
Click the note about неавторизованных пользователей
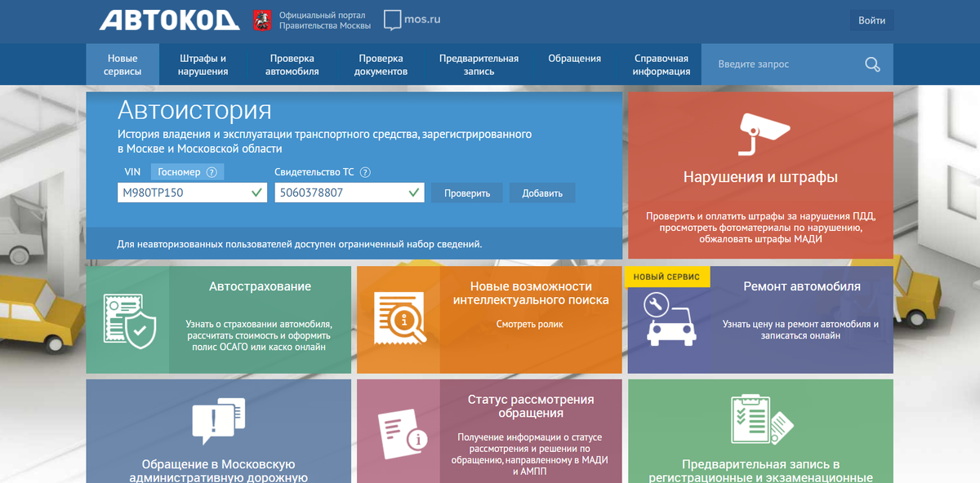pyautogui.click(x=300, y=244)
